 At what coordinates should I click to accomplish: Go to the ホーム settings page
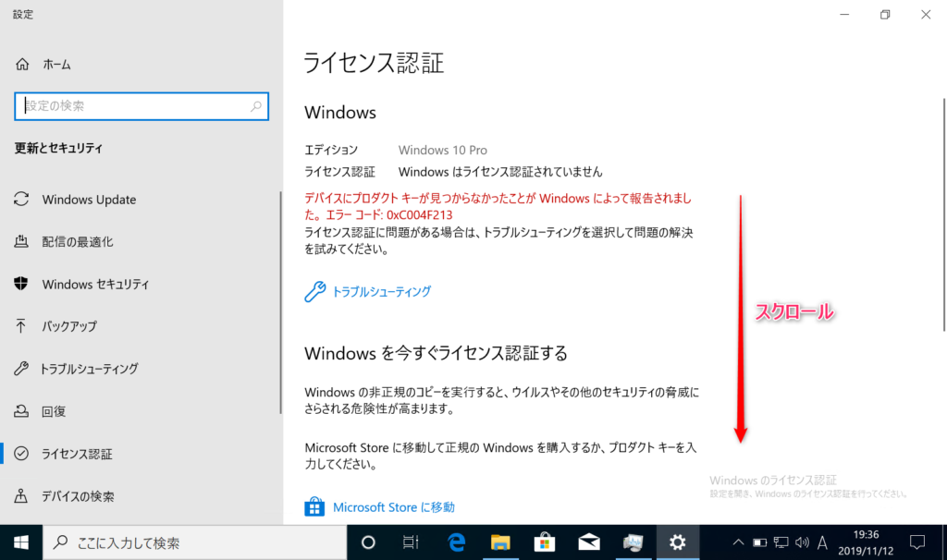[56, 64]
